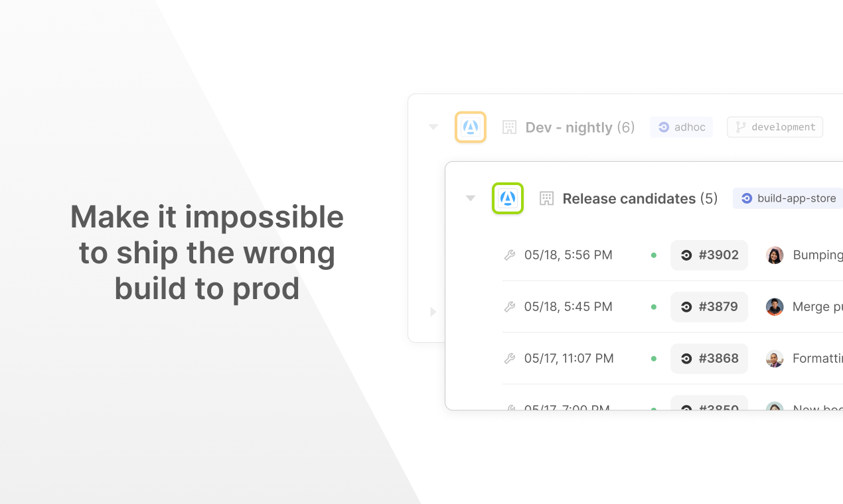Select the development branch tag
Screen dimensions: 843x504
[775, 127]
